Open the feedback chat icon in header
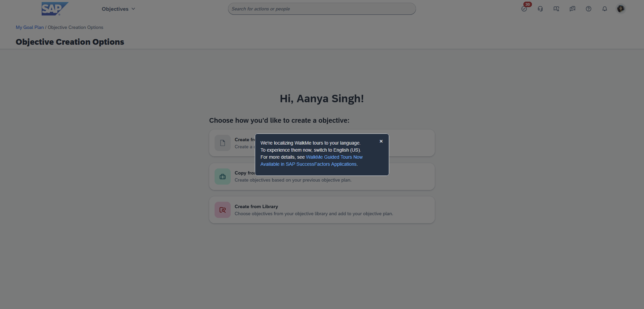Screen dimensions: 644x309 (572, 9)
